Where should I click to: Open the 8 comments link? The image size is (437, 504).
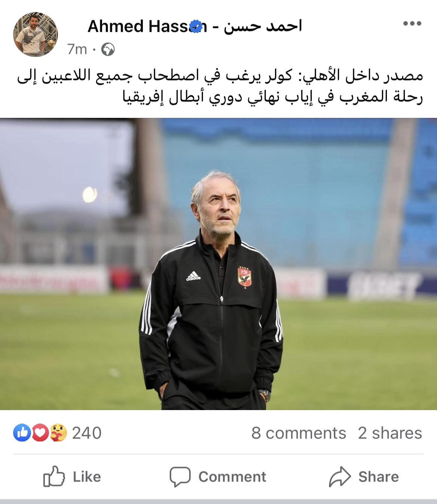[299, 433]
